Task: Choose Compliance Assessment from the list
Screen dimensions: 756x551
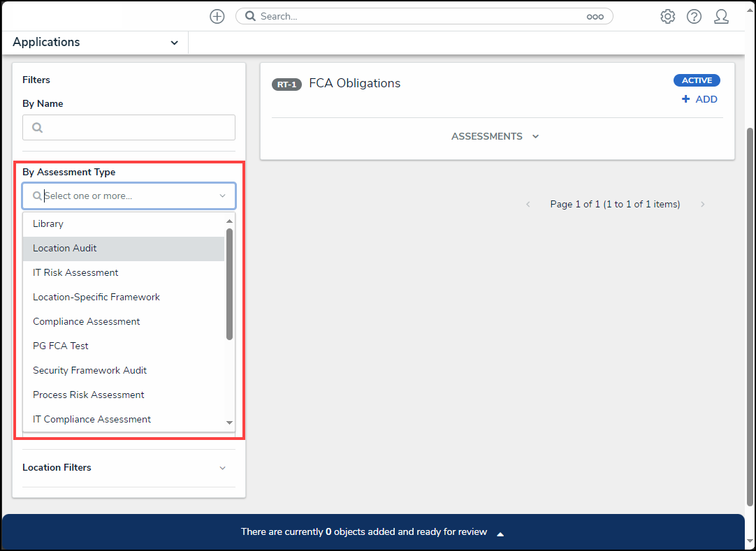Action: coord(86,322)
